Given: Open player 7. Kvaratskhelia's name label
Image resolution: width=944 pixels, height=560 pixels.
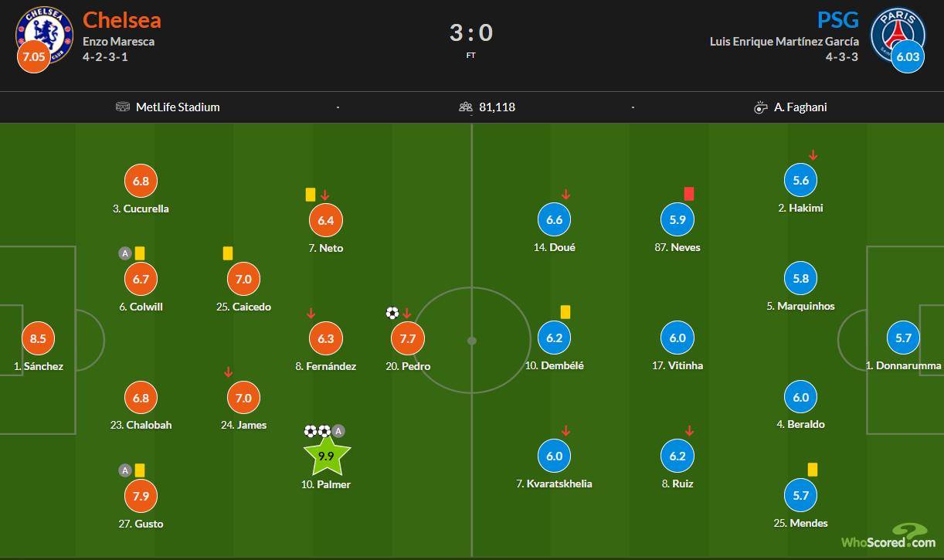Looking at the screenshot, I should [x=554, y=484].
